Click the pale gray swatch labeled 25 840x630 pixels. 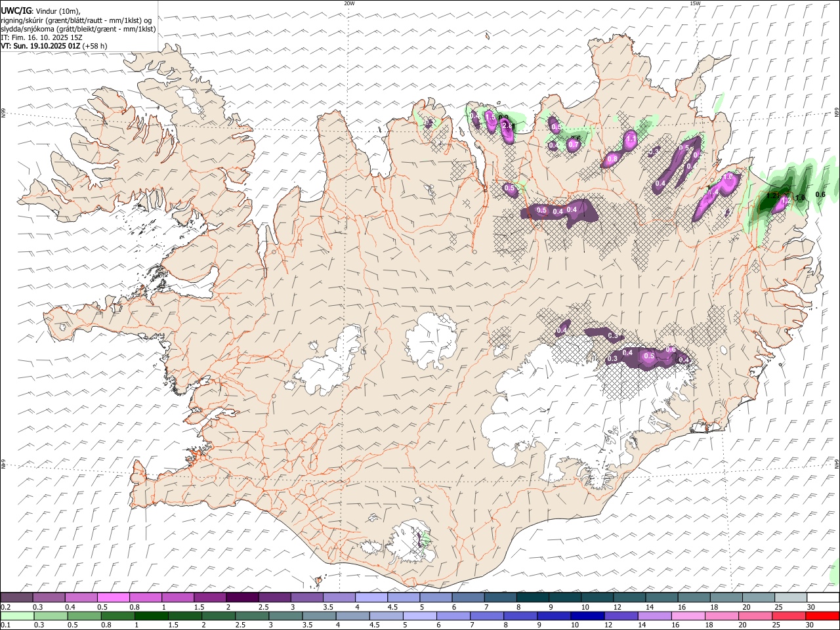pyautogui.click(x=791, y=597)
